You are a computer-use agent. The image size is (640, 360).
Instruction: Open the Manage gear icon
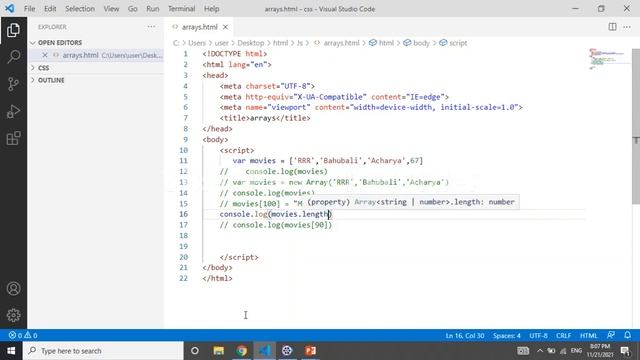point(13,315)
